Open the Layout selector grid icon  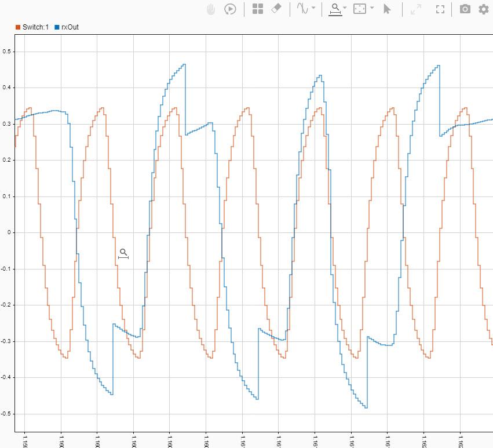pos(258,9)
